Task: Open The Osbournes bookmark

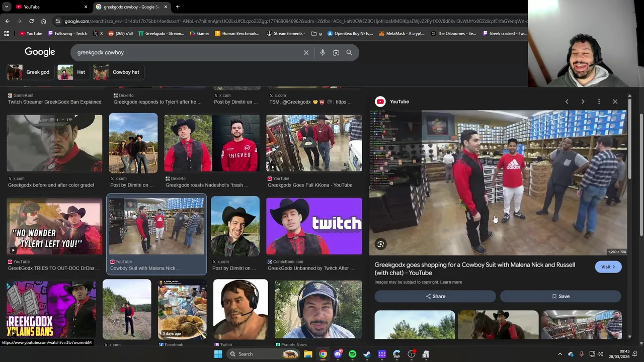Action: pyautogui.click(x=453, y=34)
